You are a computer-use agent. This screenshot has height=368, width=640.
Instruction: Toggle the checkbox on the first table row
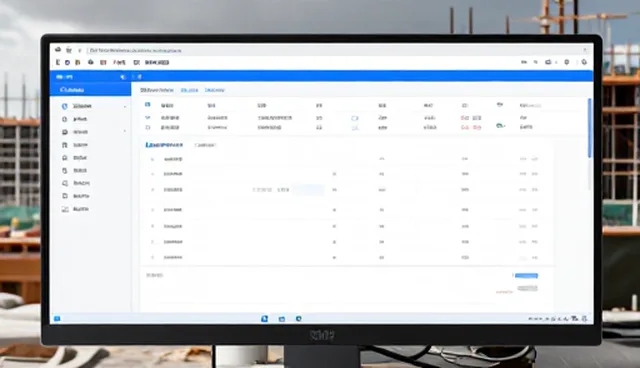[x=148, y=117]
